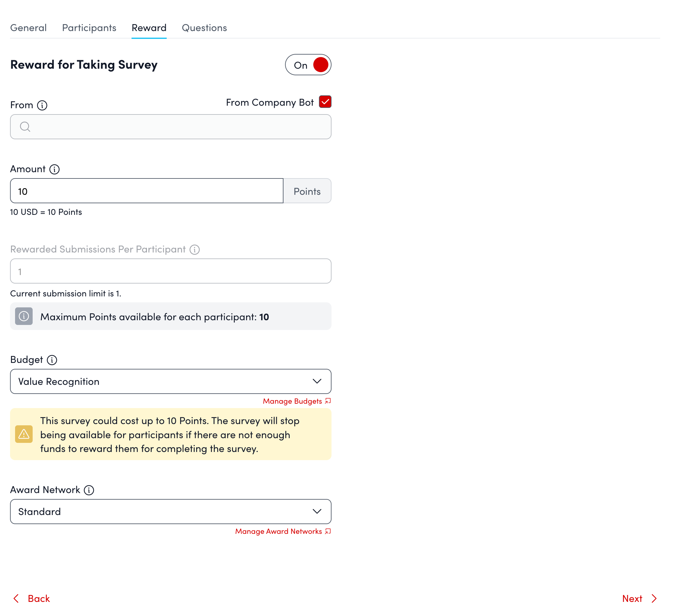Image resolution: width=674 pixels, height=616 pixels.
Task: Click the Rewarded Submissions Per Participant info icon
Action: click(x=195, y=250)
